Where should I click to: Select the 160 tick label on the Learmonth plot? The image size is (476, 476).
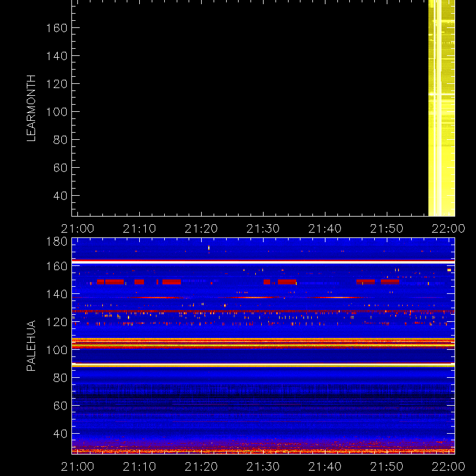point(57,28)
